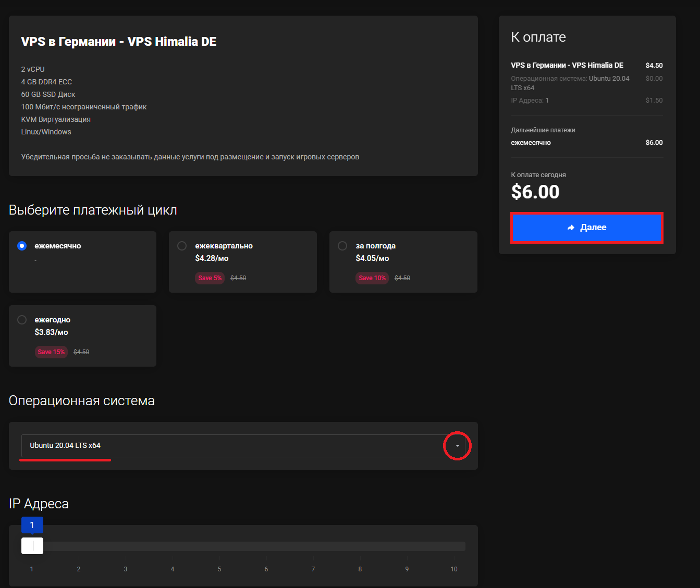Viewport: 700px width, 588px height.
Task: Select the ежемесячно billing cycle radio
Action: (x=22, y=246)
